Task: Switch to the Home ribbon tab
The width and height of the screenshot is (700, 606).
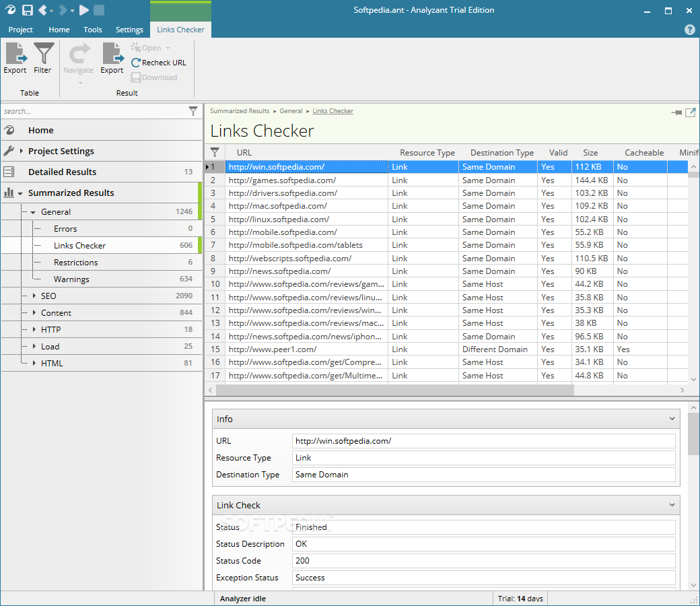Action: 59,30
